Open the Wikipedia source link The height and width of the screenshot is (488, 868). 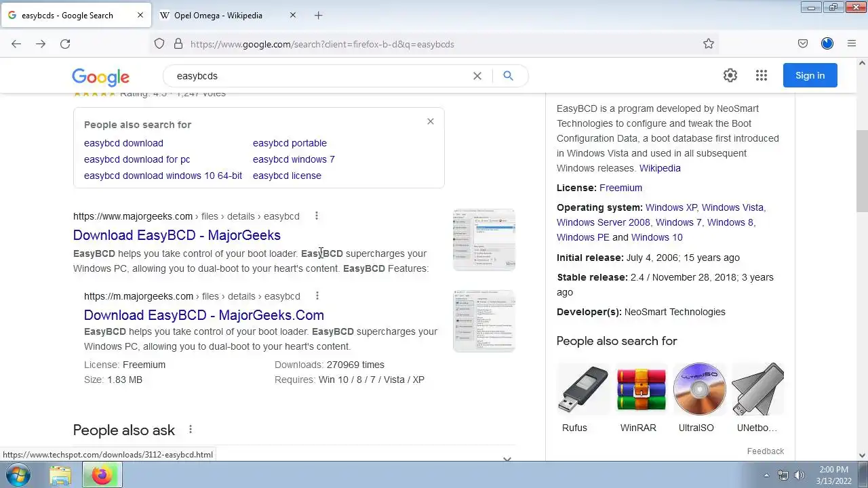tap(660, 168)
